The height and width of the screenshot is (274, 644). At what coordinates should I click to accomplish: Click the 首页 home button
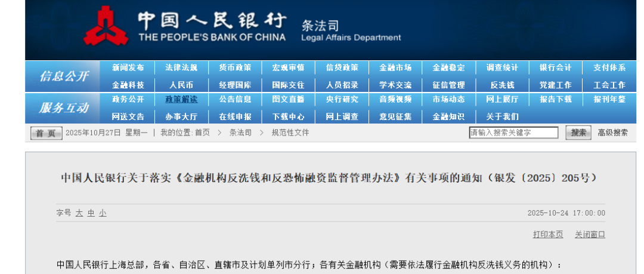pos(47,133)
